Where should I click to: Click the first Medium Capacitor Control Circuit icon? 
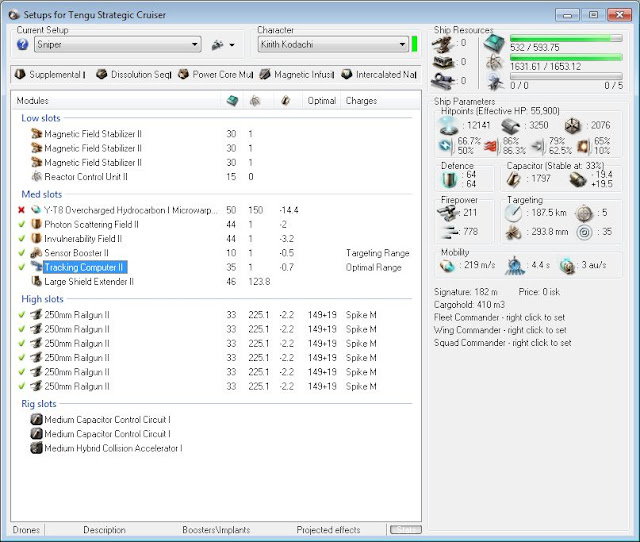pyautogui.click(x=37, y=419)
